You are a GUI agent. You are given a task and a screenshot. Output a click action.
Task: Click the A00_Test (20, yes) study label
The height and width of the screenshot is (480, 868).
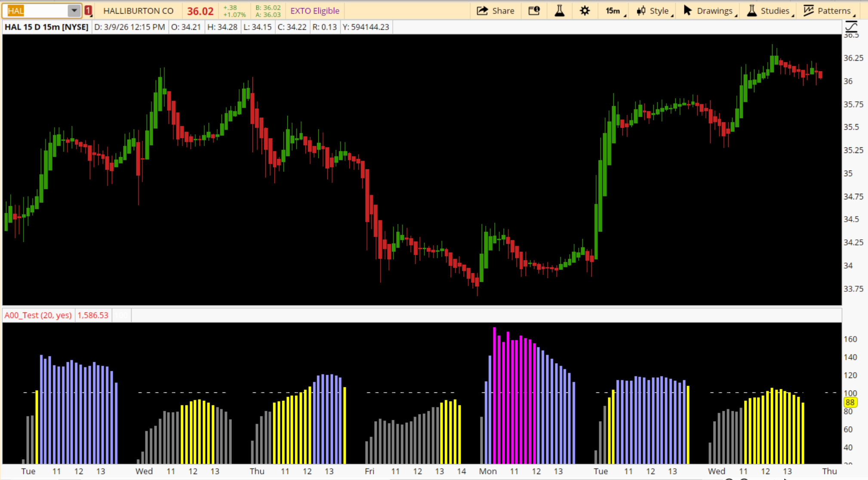point(38,315)
